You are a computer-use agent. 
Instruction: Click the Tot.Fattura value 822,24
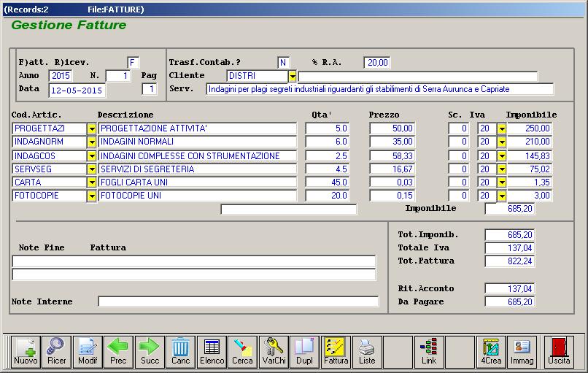pyautogui.click(x=509, y=261)
